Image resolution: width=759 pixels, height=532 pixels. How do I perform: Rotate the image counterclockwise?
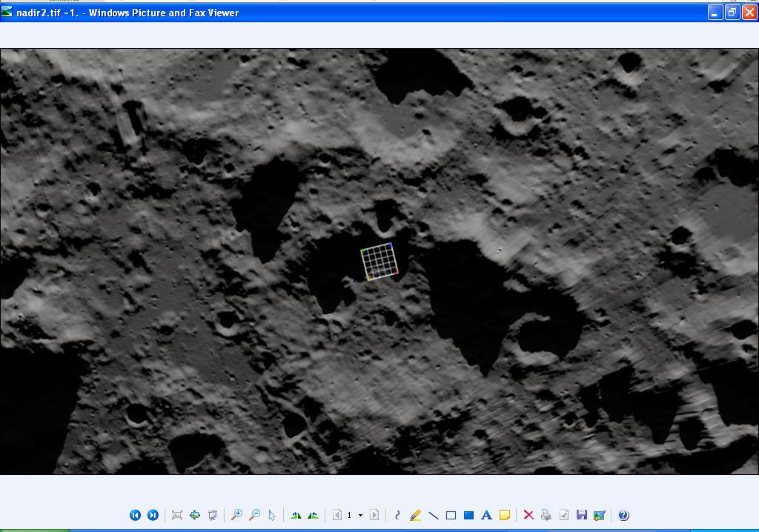(x=314, y=515)
